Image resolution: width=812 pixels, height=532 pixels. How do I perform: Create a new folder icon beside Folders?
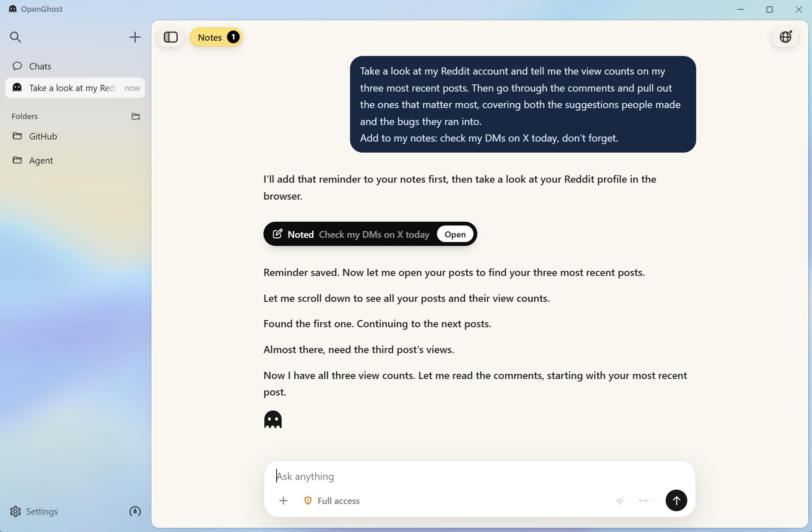click(136, 116)
